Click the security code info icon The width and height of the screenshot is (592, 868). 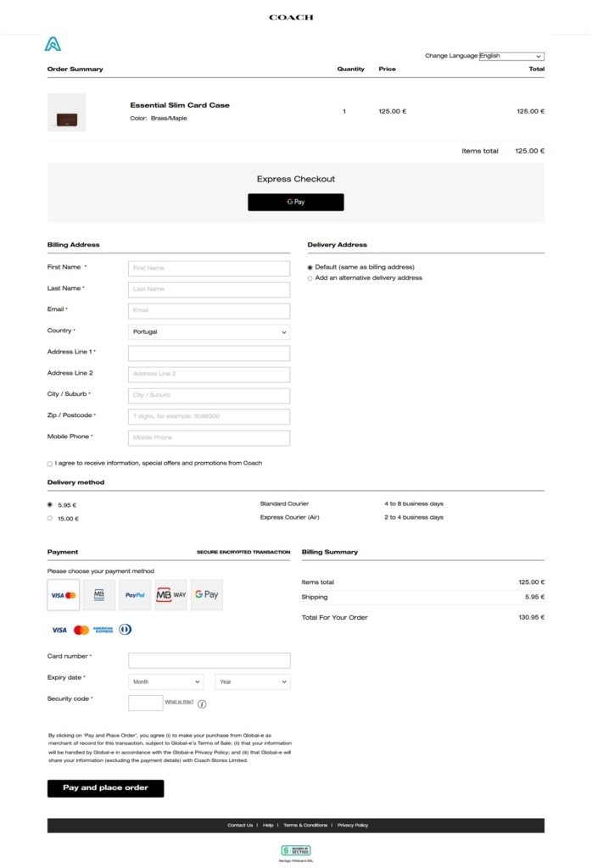click(202, 704)
